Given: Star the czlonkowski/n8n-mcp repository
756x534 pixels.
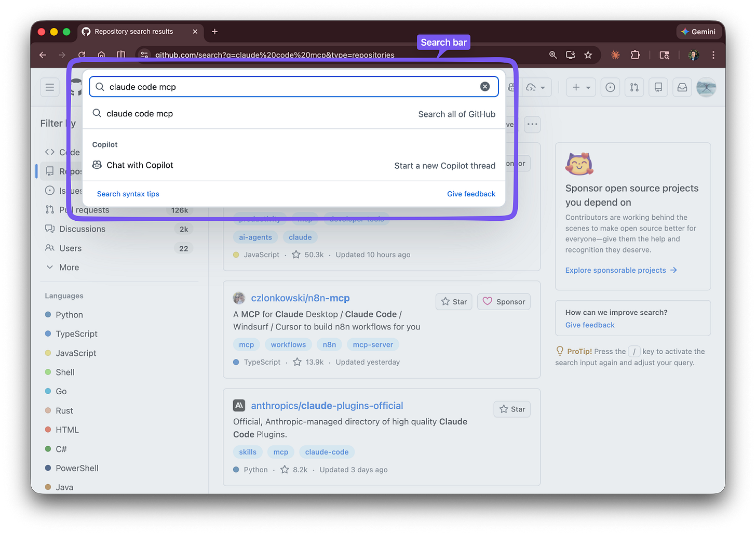Looking at the screenshot, I should click(x=454, y=302).
